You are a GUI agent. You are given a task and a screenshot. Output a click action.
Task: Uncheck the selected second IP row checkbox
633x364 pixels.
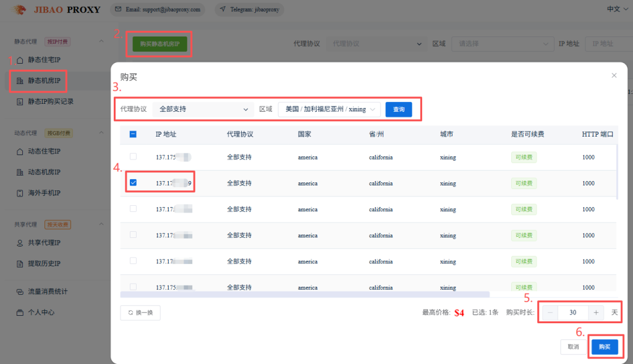click(133, 183)
